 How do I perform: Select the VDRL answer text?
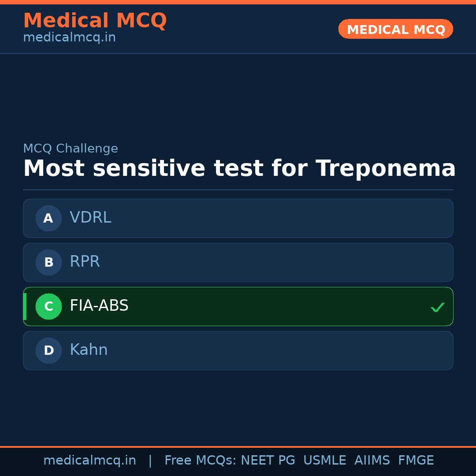[x=90, y=218]
